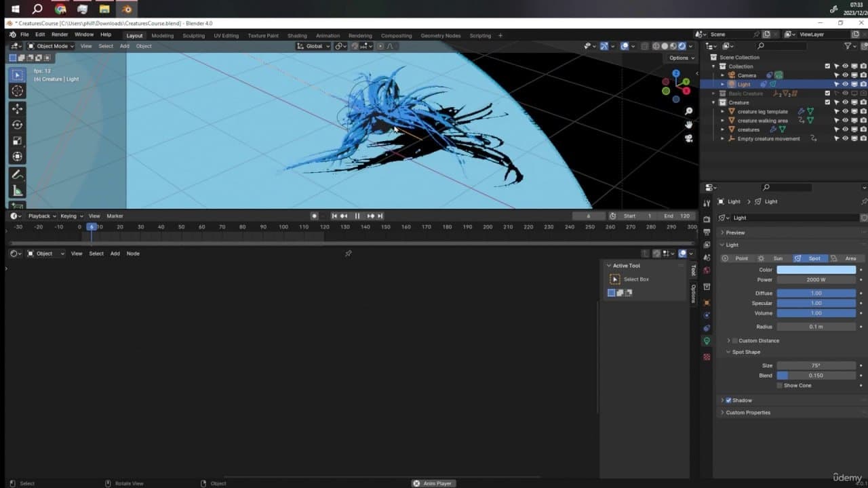The image size is (868, 488).
Task: Pause the animation playback
Action: (x=357, y=216)
